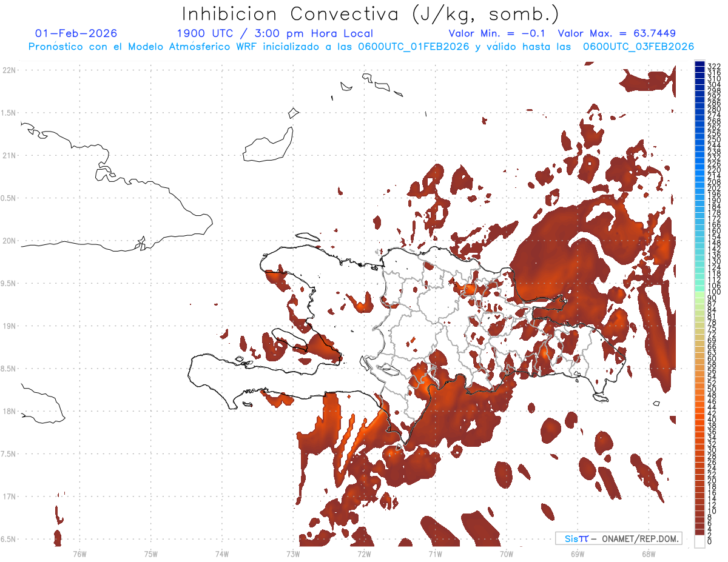The height and width of the screenshot is (562, 728).
Task: Click the '68W' longitude label
Action: point(649,554)
